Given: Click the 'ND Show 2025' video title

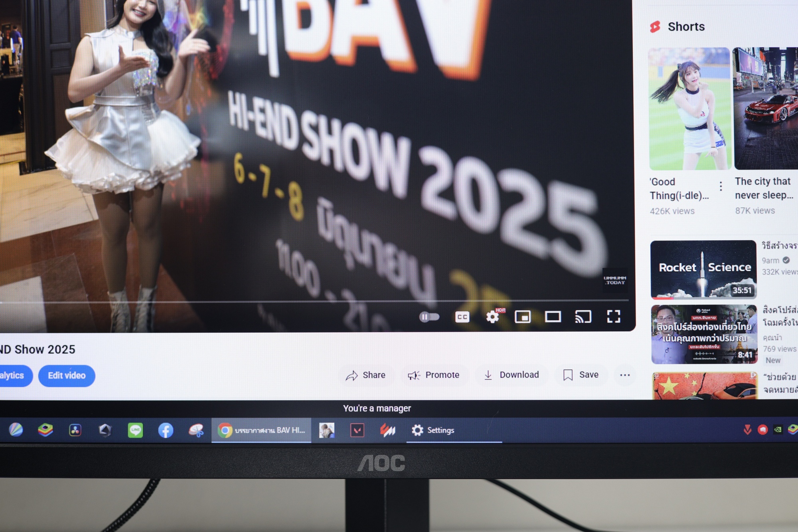Looking at the screenshot, I should [38, 350].
